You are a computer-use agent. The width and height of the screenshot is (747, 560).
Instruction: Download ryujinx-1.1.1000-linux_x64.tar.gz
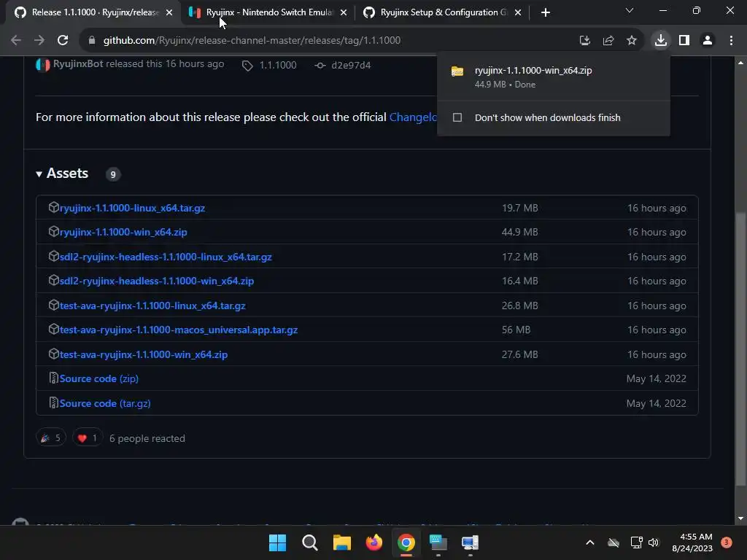pos(133,208)
